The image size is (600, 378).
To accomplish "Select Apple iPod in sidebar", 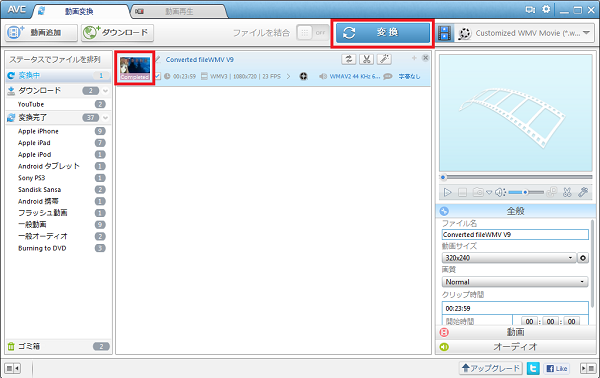I will [x=58, y=155].
